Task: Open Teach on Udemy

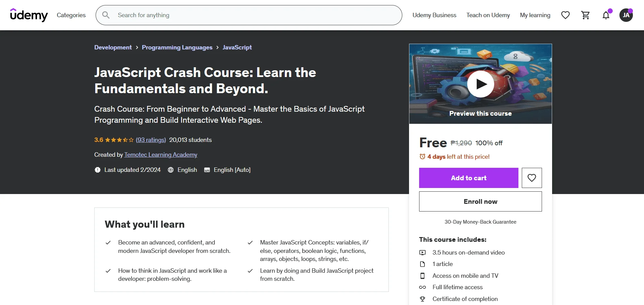Action: coord(488,15)
